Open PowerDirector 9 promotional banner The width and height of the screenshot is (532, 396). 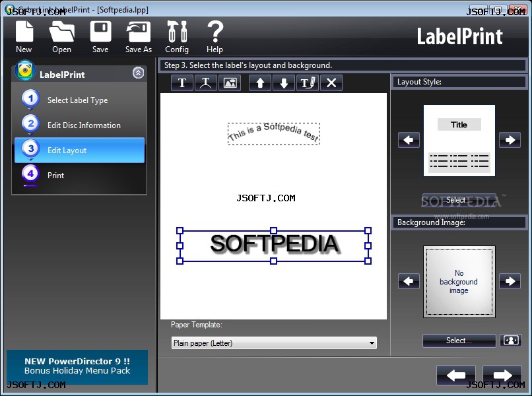point(77,366)
